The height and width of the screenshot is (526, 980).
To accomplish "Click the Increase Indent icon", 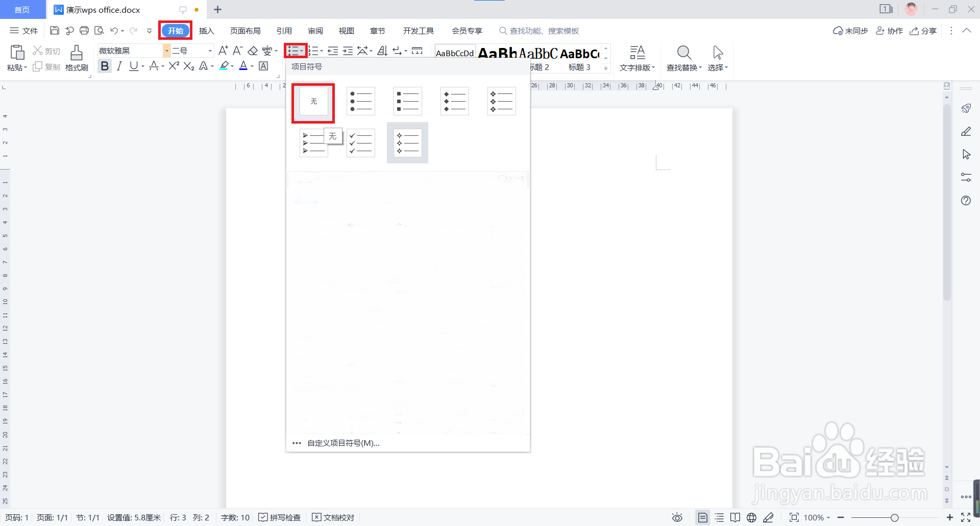I will (x=348, y=51).
